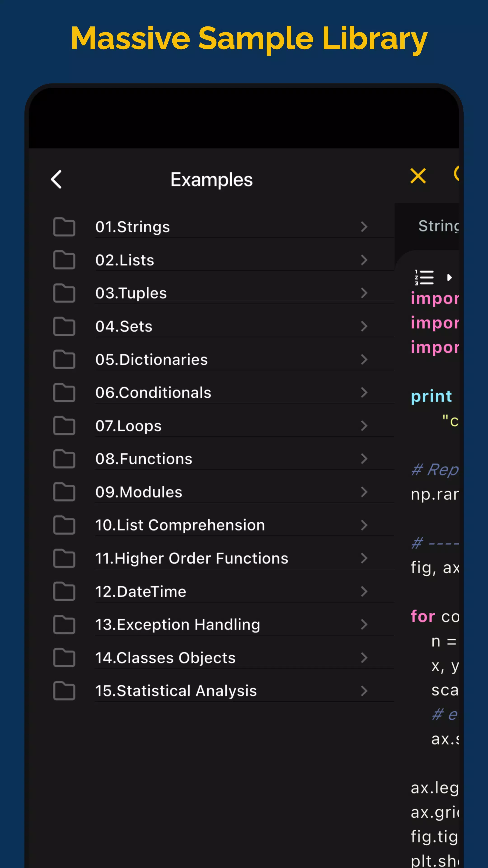Tap folder icon for 14.Classes Objects
Screen dimensions: 488x868
[x=64, y=658]
